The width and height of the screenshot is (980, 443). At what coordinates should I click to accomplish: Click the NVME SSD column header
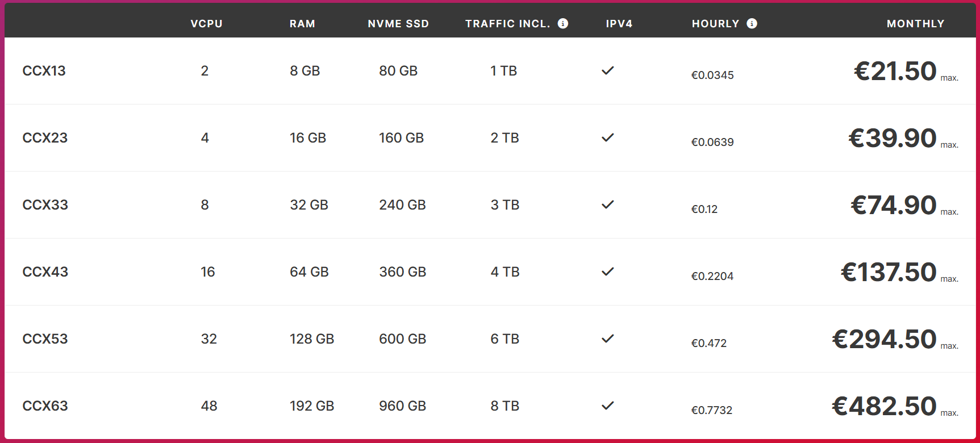tap(398, 24)
